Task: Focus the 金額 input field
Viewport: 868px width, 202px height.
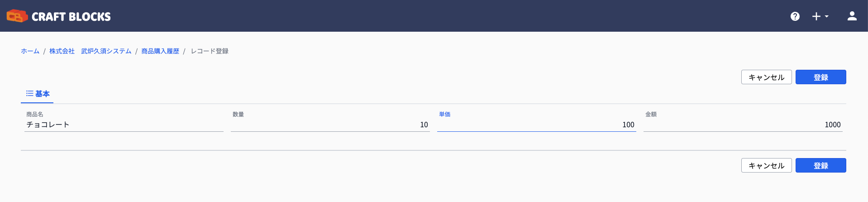Action: [743, 125]
